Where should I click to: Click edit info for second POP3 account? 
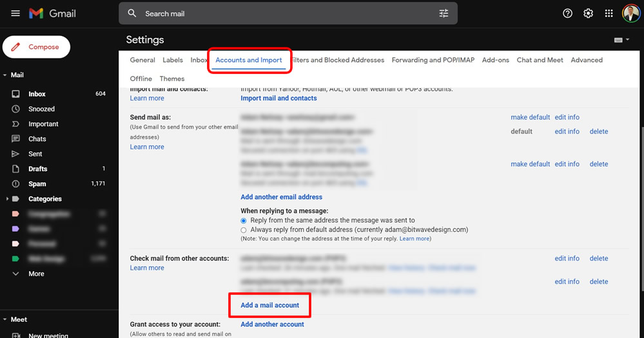(567, 282)
